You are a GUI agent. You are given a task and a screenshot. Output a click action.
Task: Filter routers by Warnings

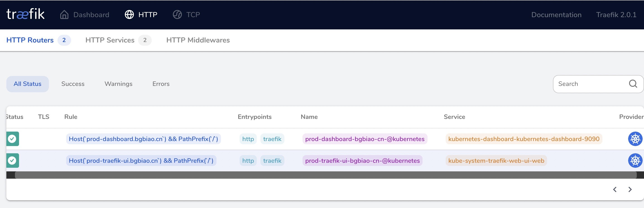(118, 84)
